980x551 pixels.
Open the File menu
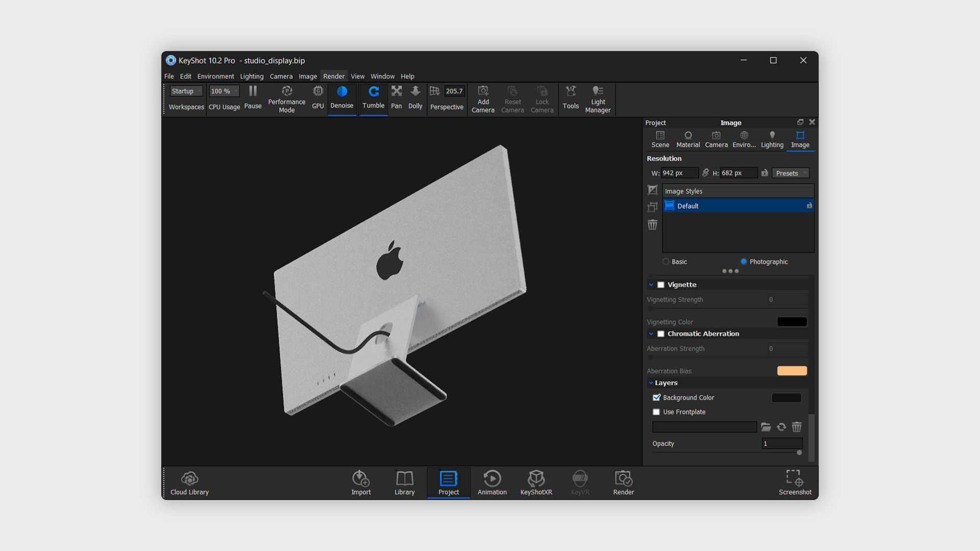[169, 77]
